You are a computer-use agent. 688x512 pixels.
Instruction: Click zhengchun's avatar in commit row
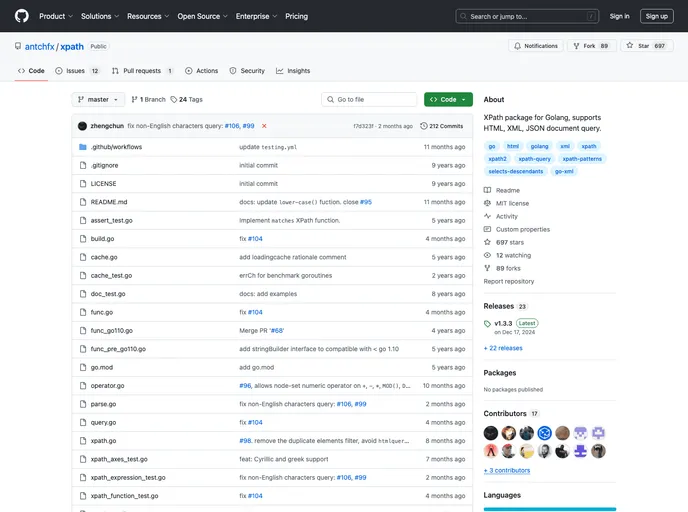[x=82, y=126]
